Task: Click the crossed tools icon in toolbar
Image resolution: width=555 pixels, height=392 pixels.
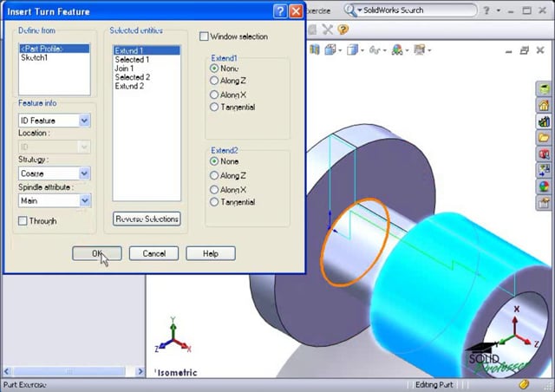Action: click(328, 29)
